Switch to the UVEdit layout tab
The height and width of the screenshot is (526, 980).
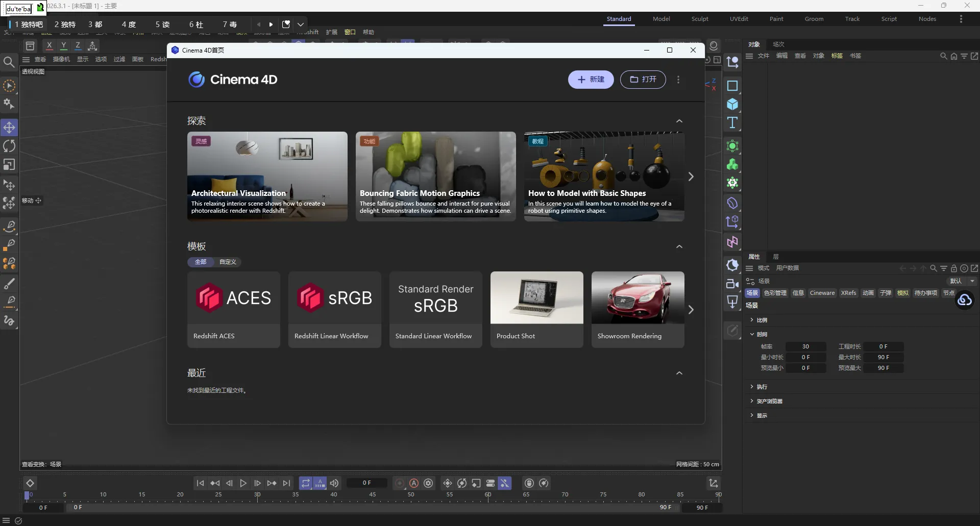pos(739,19)
